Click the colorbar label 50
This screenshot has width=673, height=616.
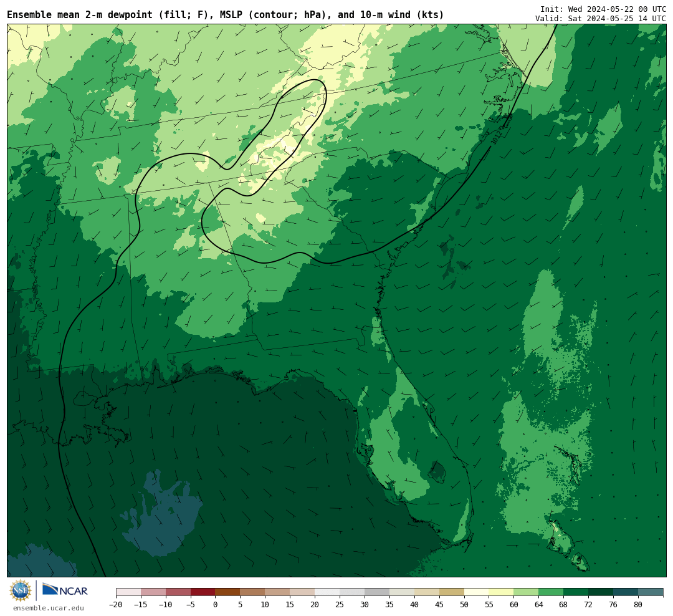coord(464,605)
